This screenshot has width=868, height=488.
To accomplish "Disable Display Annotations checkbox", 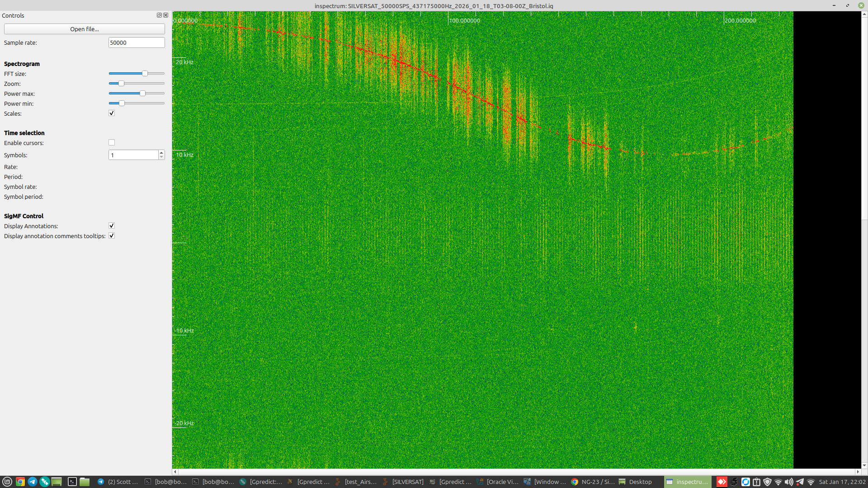I will click(112, 226).
